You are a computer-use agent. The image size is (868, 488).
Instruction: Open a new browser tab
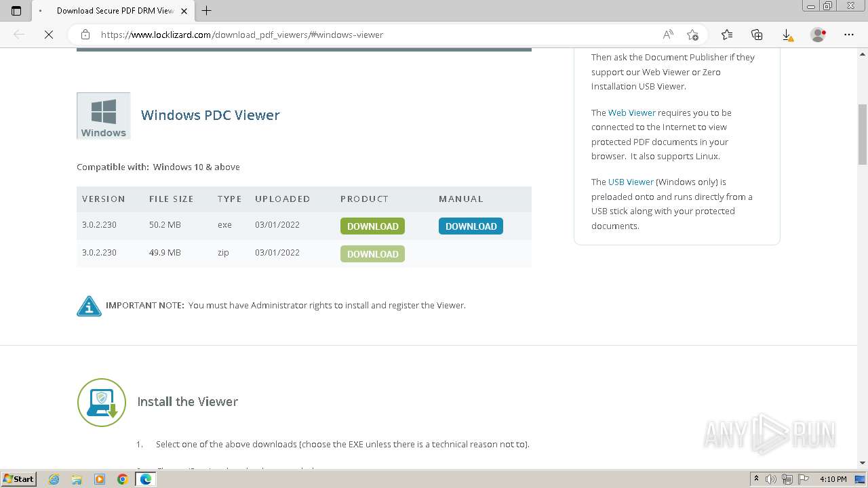click(207, 10)
